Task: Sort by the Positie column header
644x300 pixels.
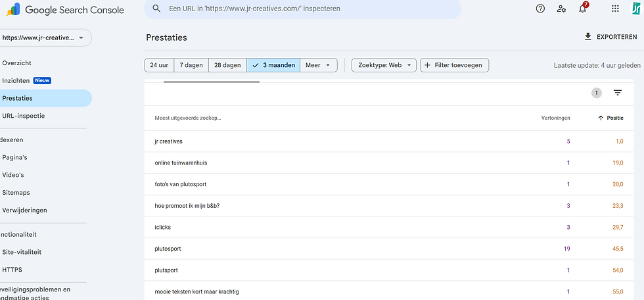Action: 614,118
